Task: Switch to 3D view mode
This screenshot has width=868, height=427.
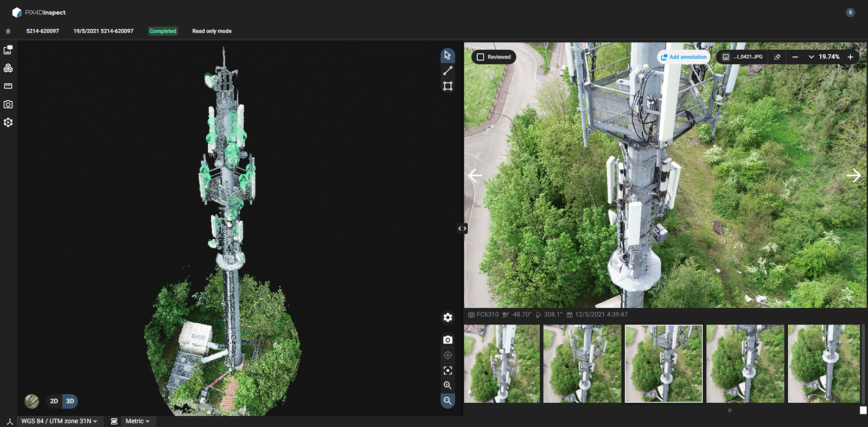Action: [x=70, y=401]
